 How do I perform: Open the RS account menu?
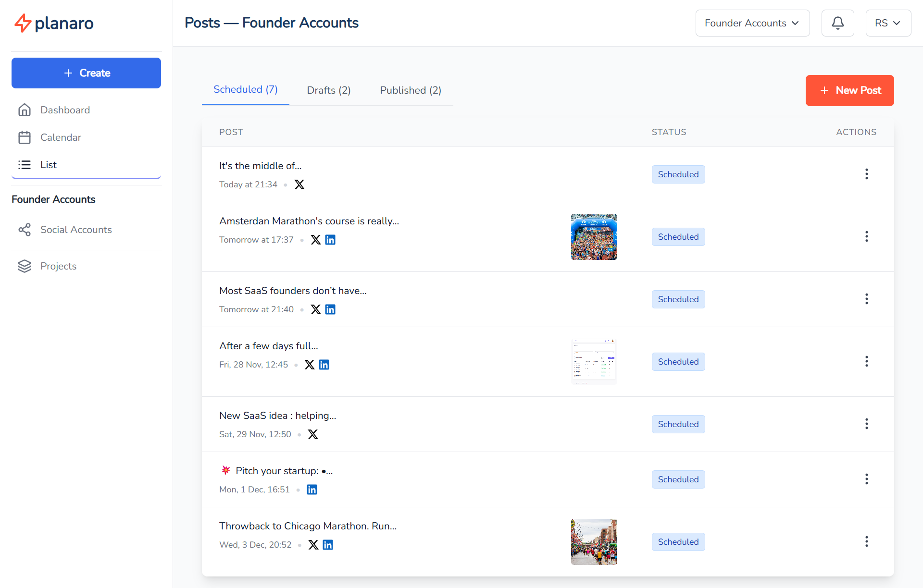887,23
